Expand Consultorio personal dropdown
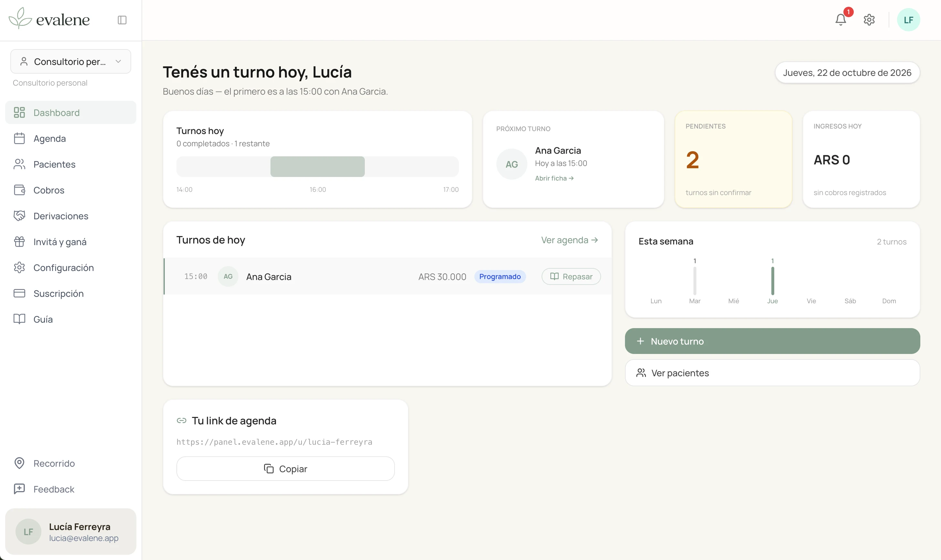The width and height of the screenshot is (941, 560). tap(70, 61)
